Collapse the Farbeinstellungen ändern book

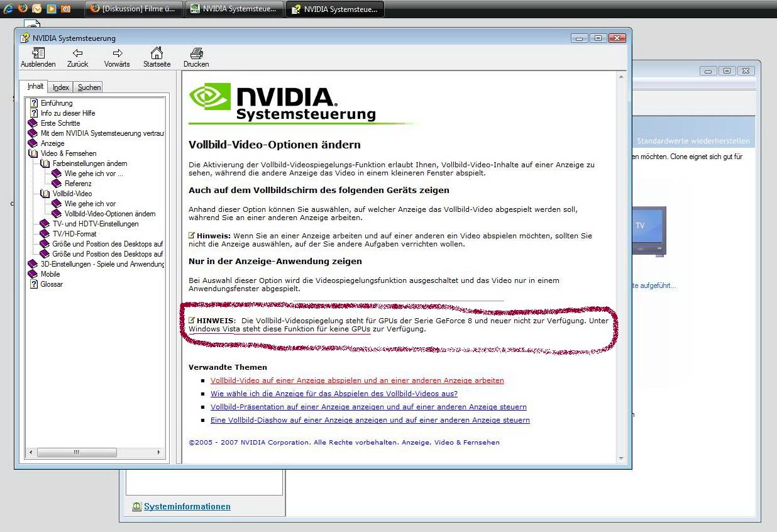pyautogui.click(x=45, y=163)
